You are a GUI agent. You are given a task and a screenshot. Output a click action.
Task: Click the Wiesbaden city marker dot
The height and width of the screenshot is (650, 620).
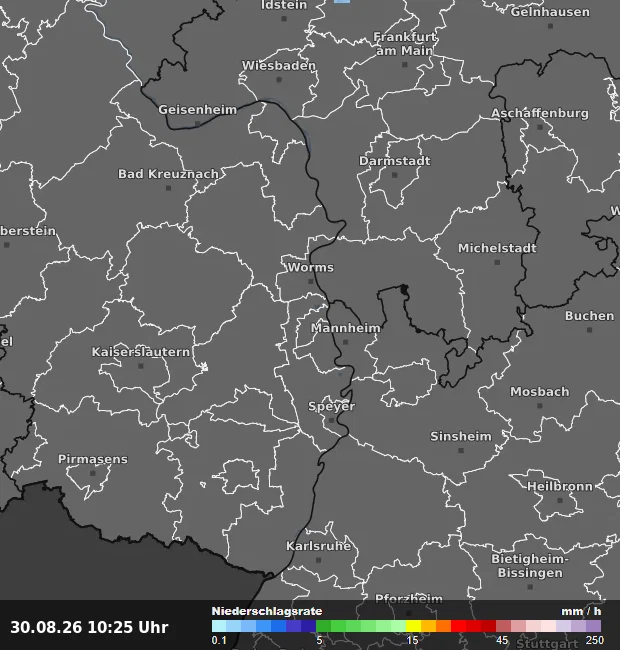coord(279,80)
